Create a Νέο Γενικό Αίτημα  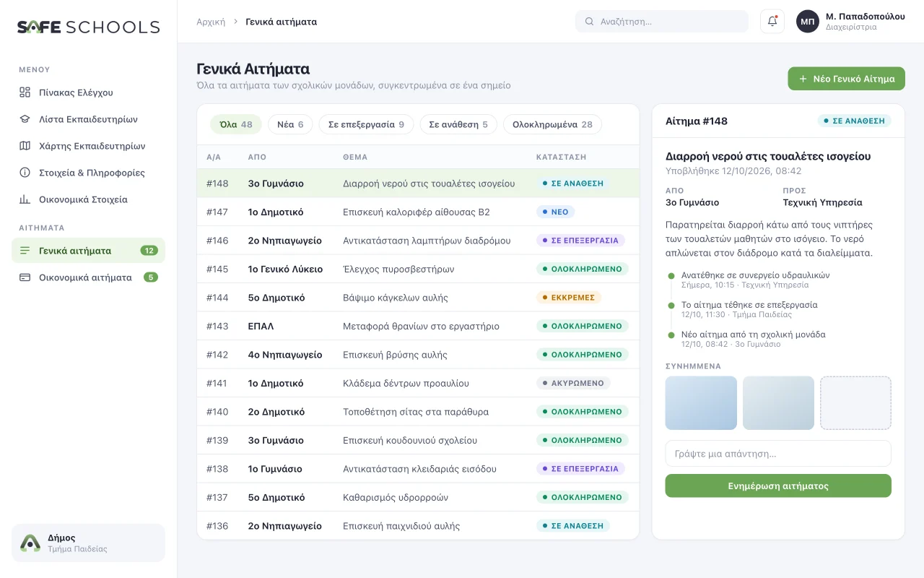point(846,79)
